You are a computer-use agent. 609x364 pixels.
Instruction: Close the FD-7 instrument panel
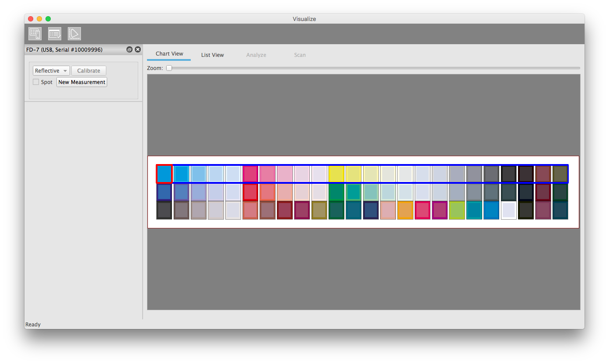click(x=138, y=50)
